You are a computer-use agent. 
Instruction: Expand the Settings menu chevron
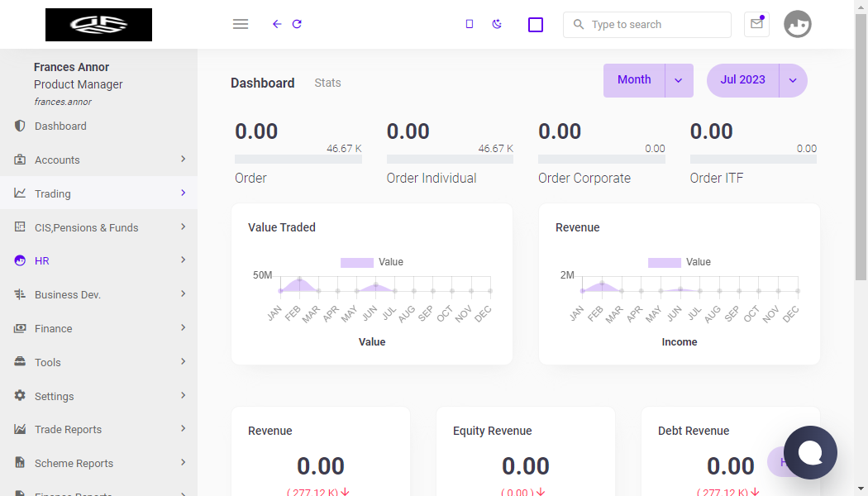[x=184, y=395]
